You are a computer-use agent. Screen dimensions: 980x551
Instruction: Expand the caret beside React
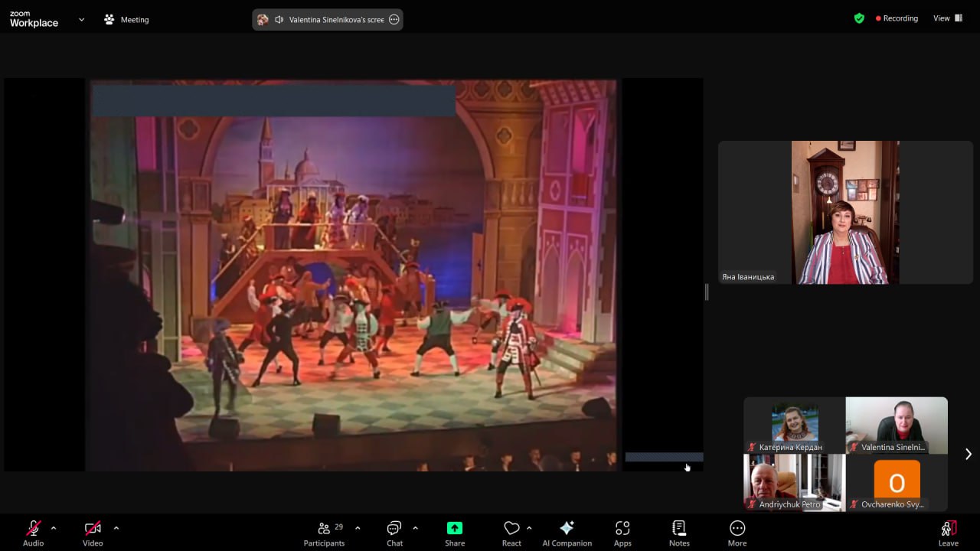(529, 528)
